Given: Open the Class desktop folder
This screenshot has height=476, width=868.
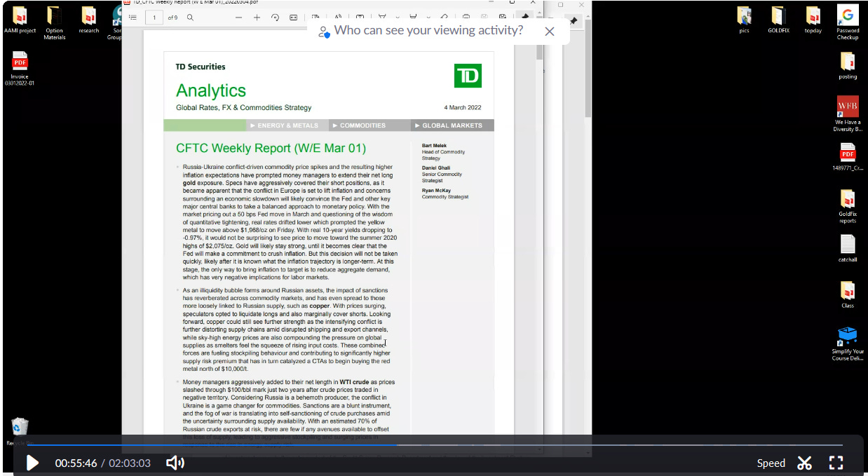Looking at the screenshot, I should coord(848,294).
